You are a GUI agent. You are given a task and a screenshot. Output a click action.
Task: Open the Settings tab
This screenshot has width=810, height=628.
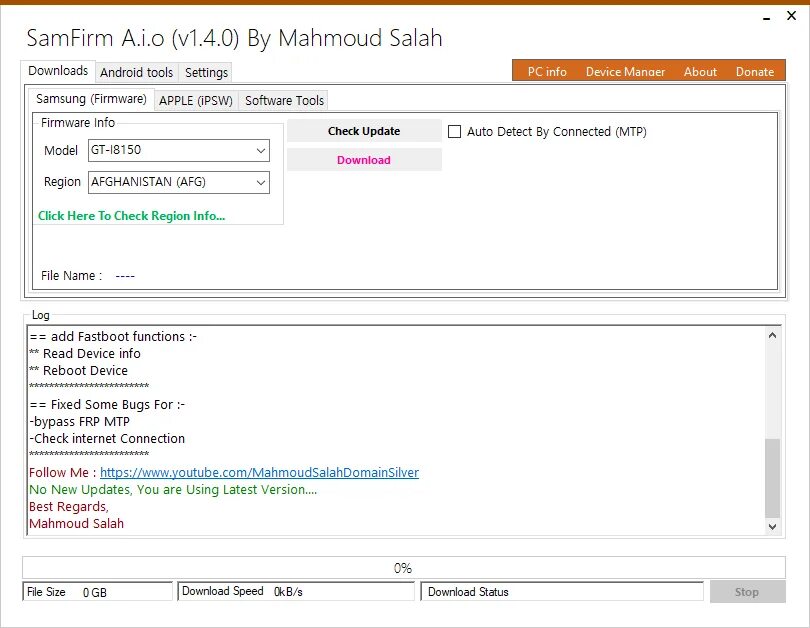click(206, 72)
